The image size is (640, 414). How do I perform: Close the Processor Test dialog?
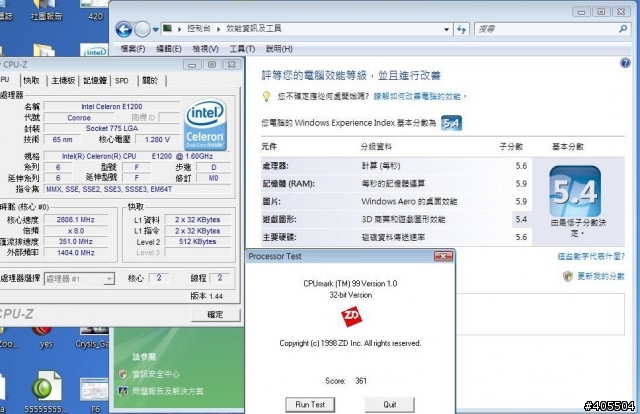443,256
